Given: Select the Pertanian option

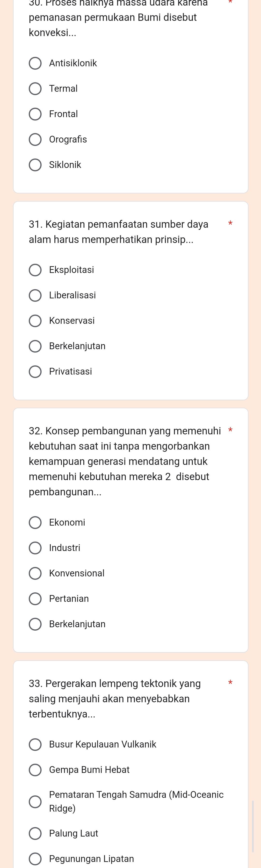Looking at the screenshot, I should tap(35, 599).
